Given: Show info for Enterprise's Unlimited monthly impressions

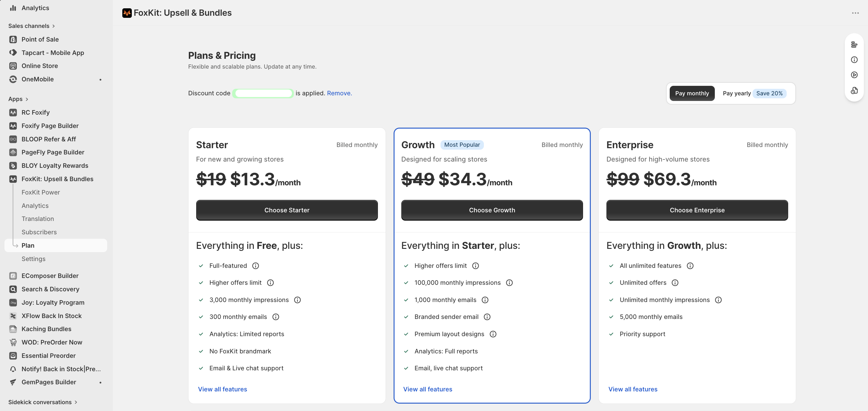Looking at the screenshot, I should tap(718, 300).
